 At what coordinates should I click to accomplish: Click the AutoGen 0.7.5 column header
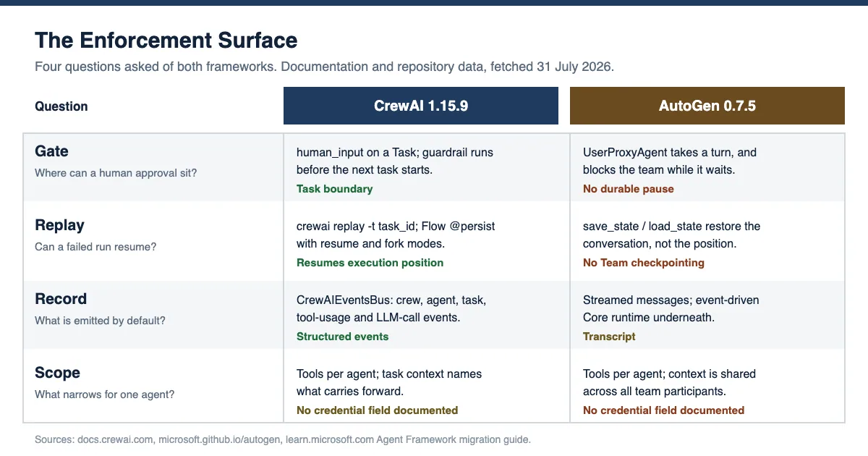click(707, 106)
